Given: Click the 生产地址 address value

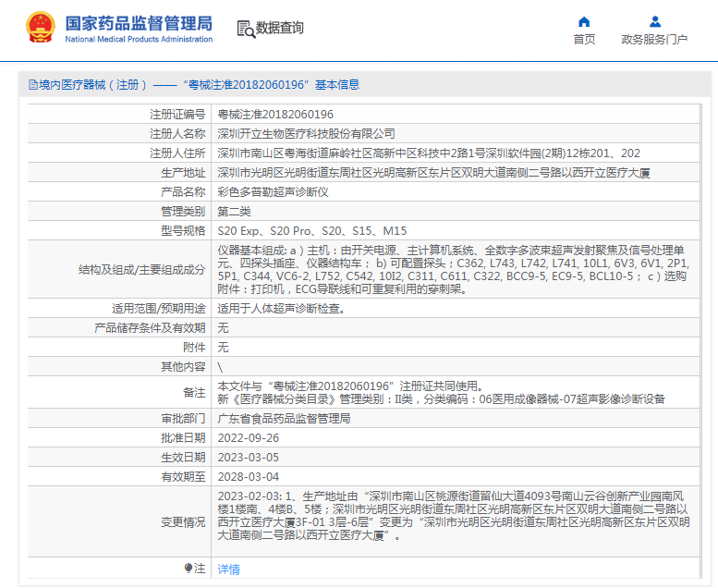Looking at the screenshot, I should 433,173.
